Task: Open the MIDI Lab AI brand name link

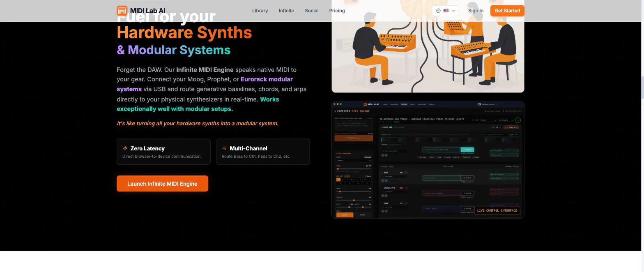Action: point(148,11)
